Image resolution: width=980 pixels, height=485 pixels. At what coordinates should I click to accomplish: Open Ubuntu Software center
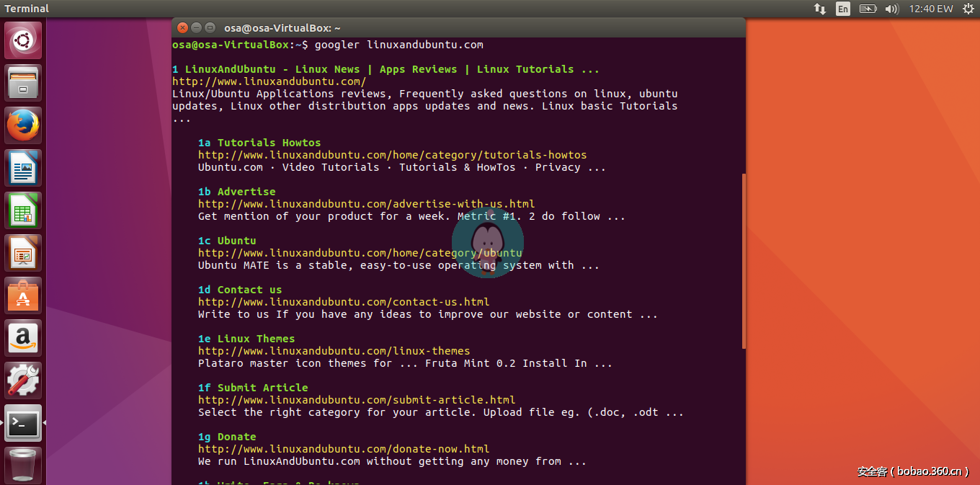pyautogui.click(x=24, y=295)
